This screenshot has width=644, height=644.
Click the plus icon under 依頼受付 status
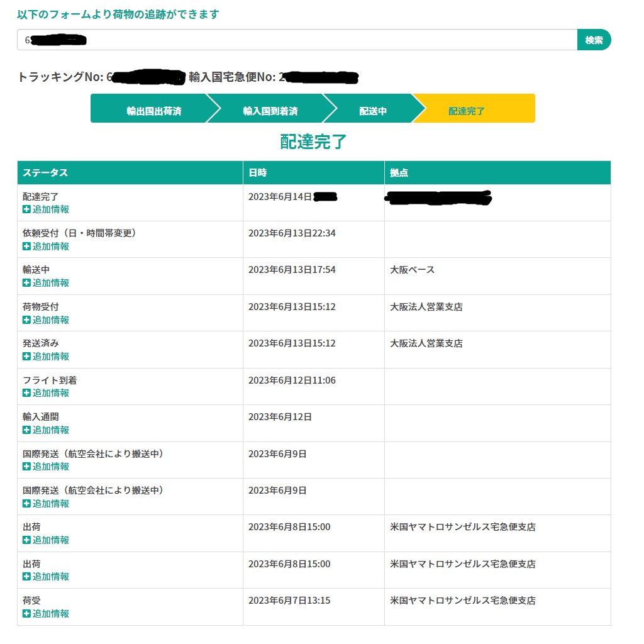point(26,247)
